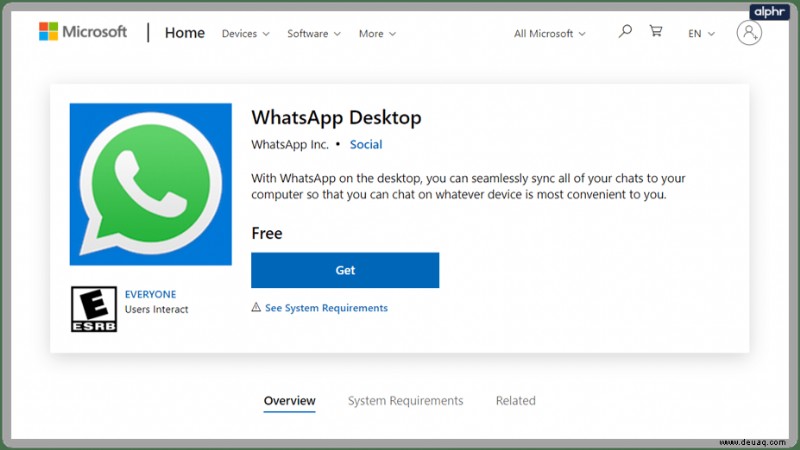
Task: Click the WhatsApp Inc. publisher text
Action: [290, 144]
